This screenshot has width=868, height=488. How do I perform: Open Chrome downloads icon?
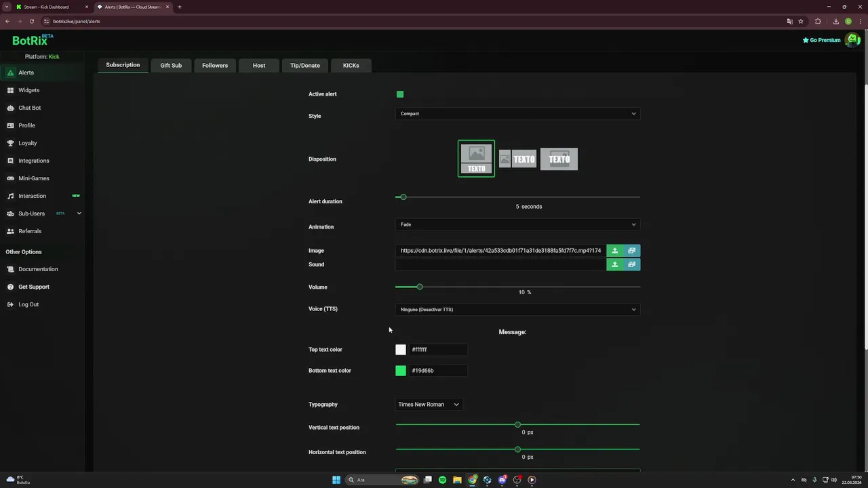835,21
